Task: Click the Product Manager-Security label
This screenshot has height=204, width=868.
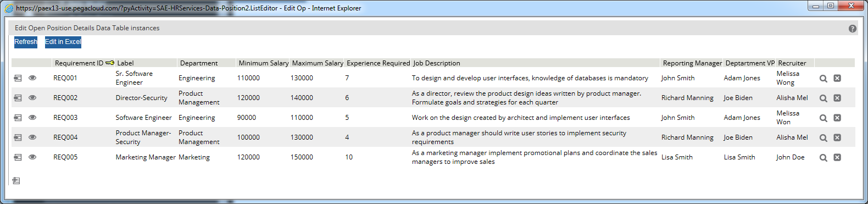Action: click(143, 137)
